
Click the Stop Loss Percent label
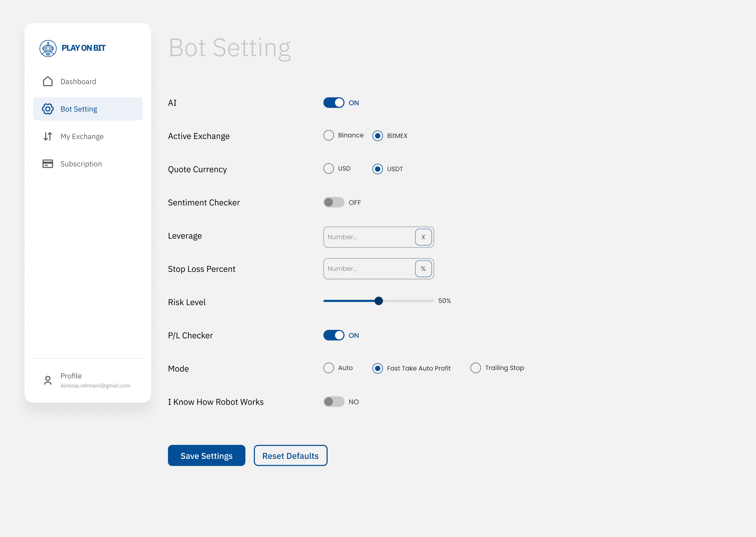(201, 269)
